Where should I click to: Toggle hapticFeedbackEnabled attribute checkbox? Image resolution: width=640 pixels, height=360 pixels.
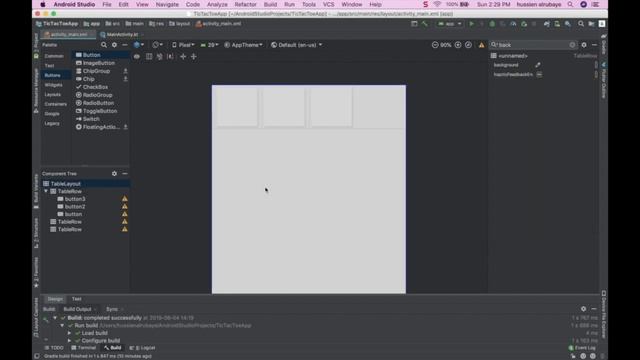tap(539, 74)
